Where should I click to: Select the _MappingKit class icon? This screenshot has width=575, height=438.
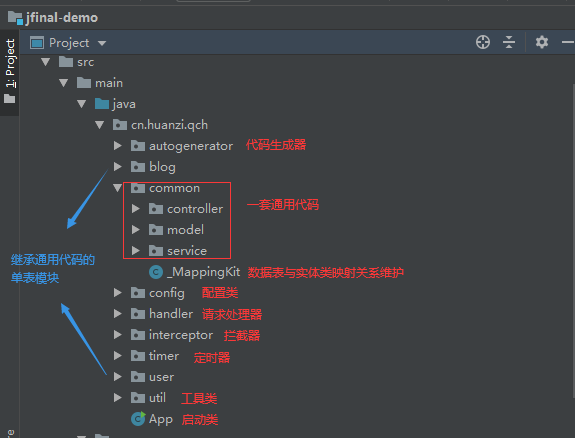[x=156, y=272]
